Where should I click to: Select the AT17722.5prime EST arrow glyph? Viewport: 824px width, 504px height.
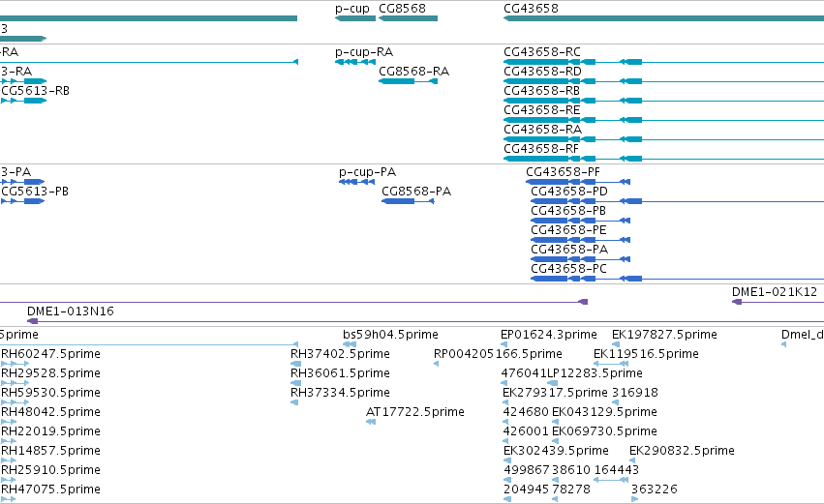click(x=371, y=422)
